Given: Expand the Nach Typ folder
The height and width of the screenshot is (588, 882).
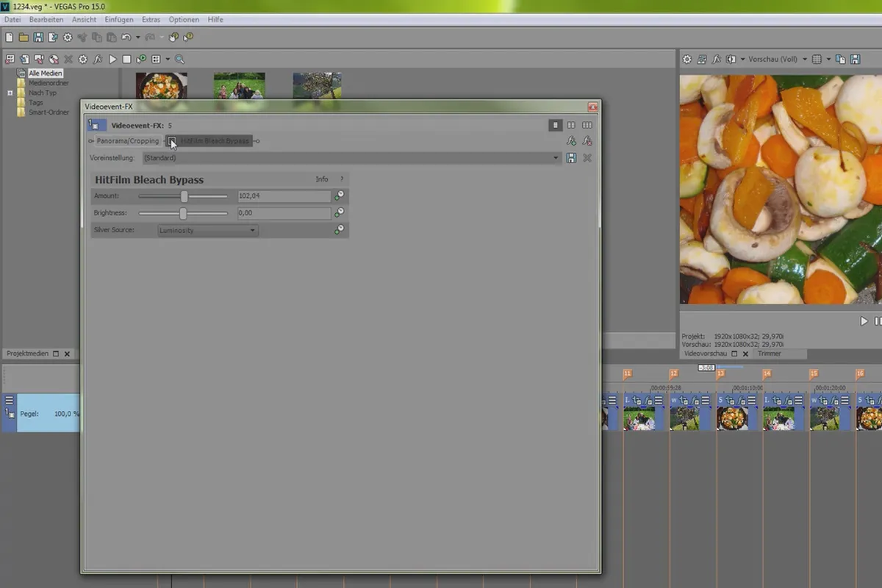Looking at the screenshot, I should point(10,93).
